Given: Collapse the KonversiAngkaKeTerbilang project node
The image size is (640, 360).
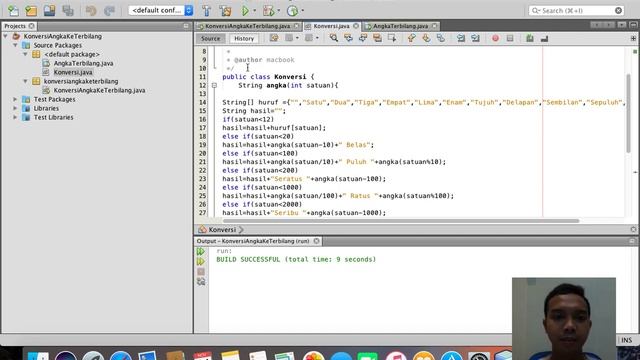Looking at the screenshot, I should click(x=6, y=36).
